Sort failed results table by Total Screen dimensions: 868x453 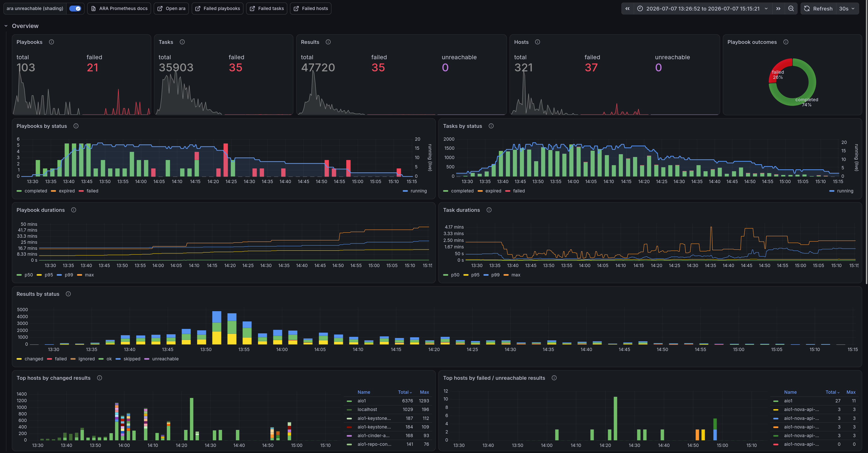point(832,392)
